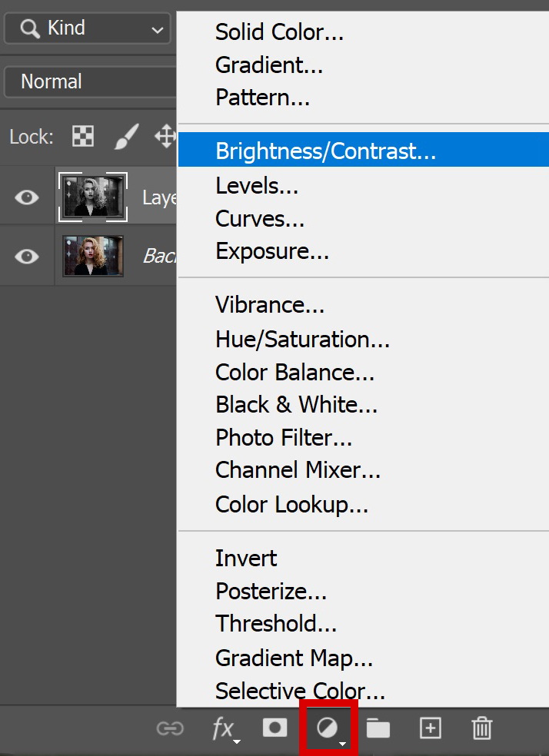Choose Hue/Saturation adjustment

(x=302, y=340)
